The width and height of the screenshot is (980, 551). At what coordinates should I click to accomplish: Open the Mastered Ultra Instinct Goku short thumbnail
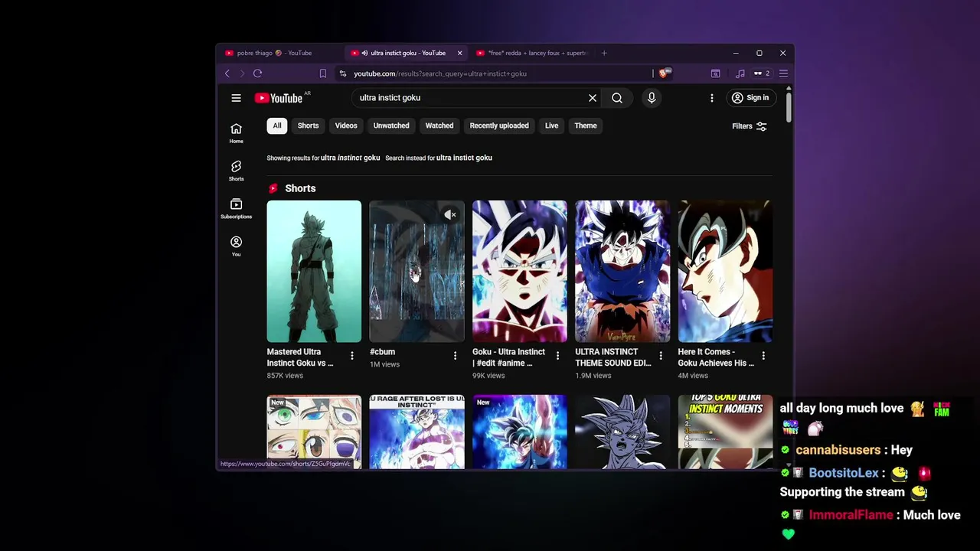(x=314, y=271)
